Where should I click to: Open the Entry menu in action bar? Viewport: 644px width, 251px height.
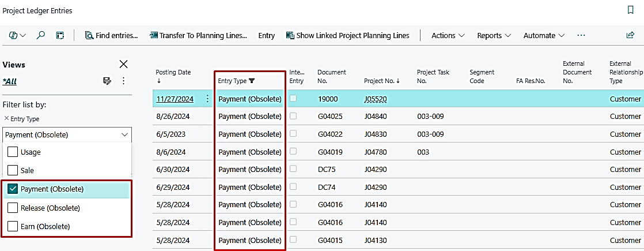pyautogui.click(x=266, y=35)
